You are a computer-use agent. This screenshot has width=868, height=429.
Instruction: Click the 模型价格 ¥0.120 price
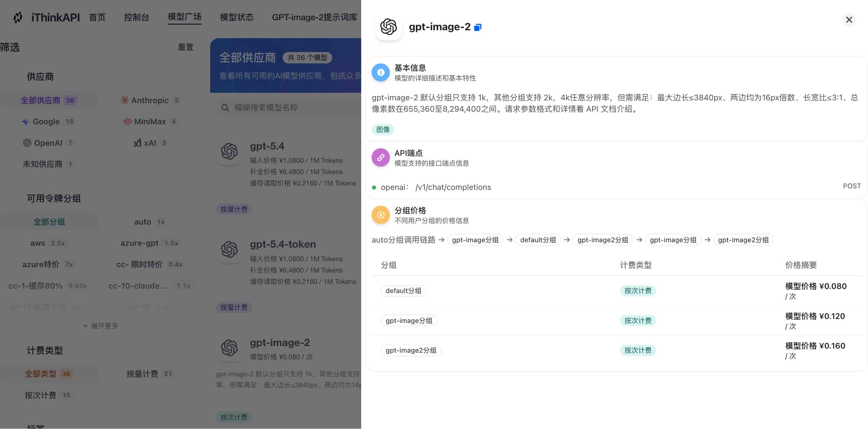[815, 316]
